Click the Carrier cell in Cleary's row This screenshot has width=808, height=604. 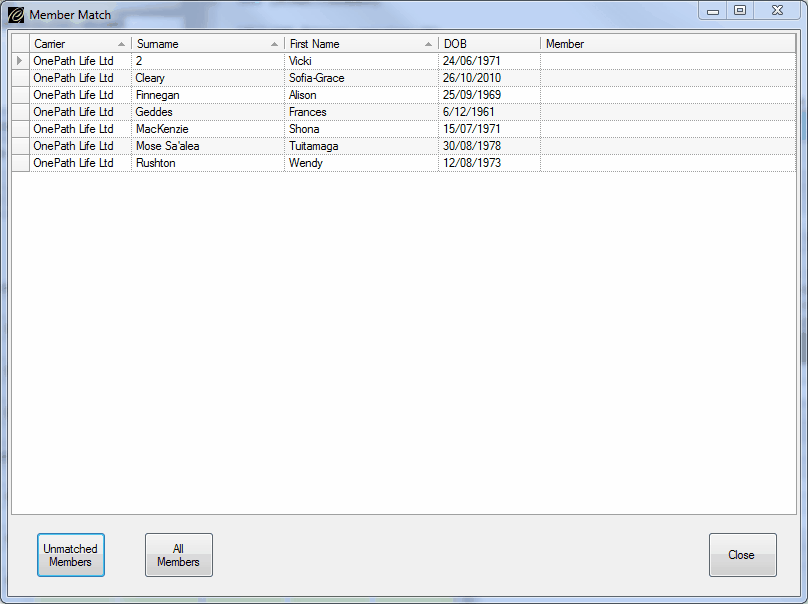[x=80, y=78]
